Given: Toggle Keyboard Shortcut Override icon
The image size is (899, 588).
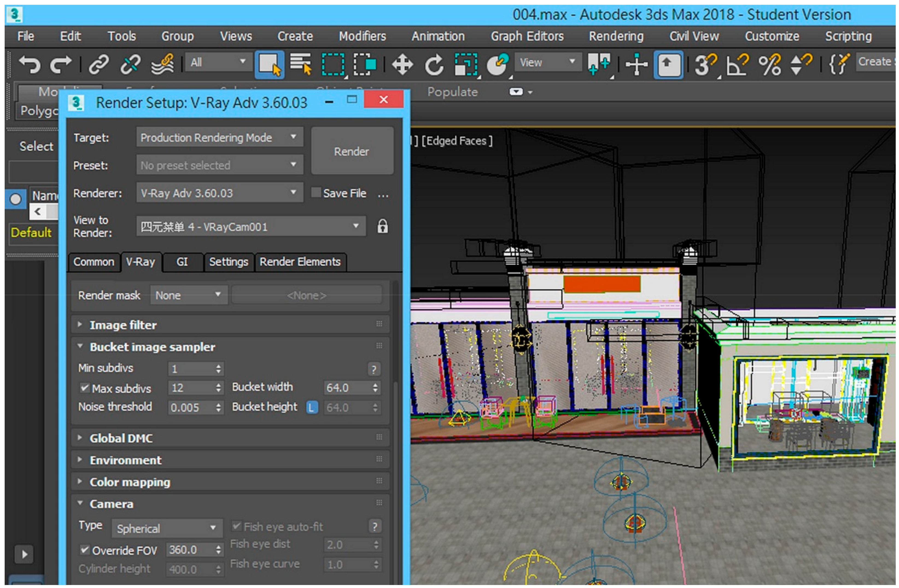Looking at the screenshot, I should (668, 64).
